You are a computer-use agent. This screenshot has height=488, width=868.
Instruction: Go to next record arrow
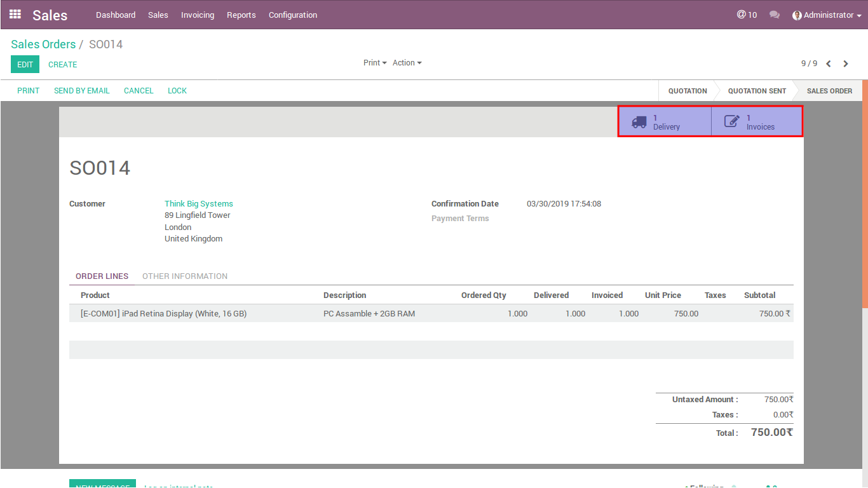[846, 64]
